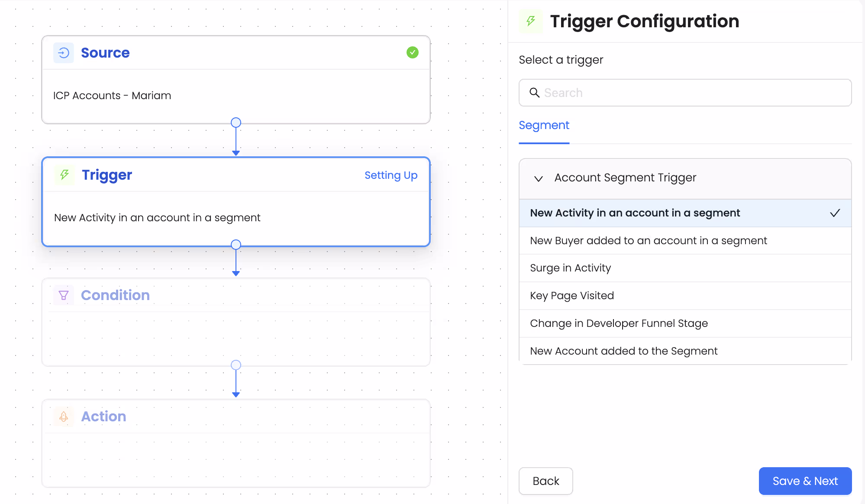Select "Surge in Activity" trigger
865x504 pixels.
[570, 268]
